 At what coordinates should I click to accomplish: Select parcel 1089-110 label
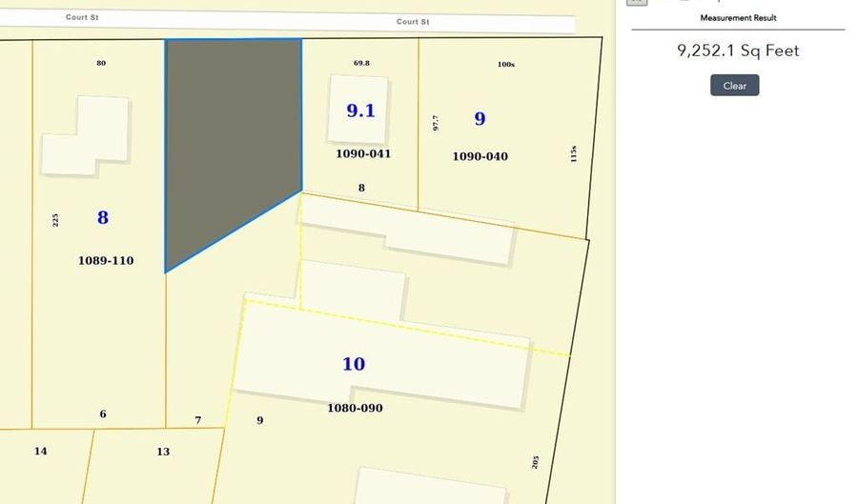(x=106, y=260)
